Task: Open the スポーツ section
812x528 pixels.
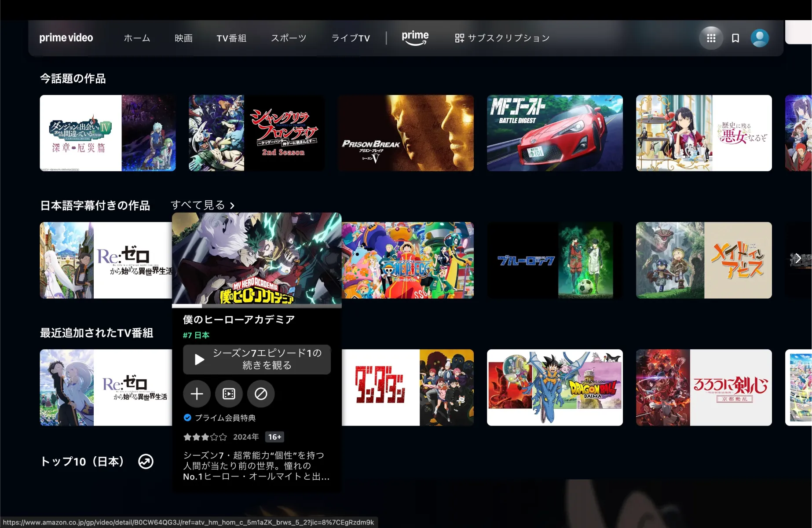Action: [288, 38]
